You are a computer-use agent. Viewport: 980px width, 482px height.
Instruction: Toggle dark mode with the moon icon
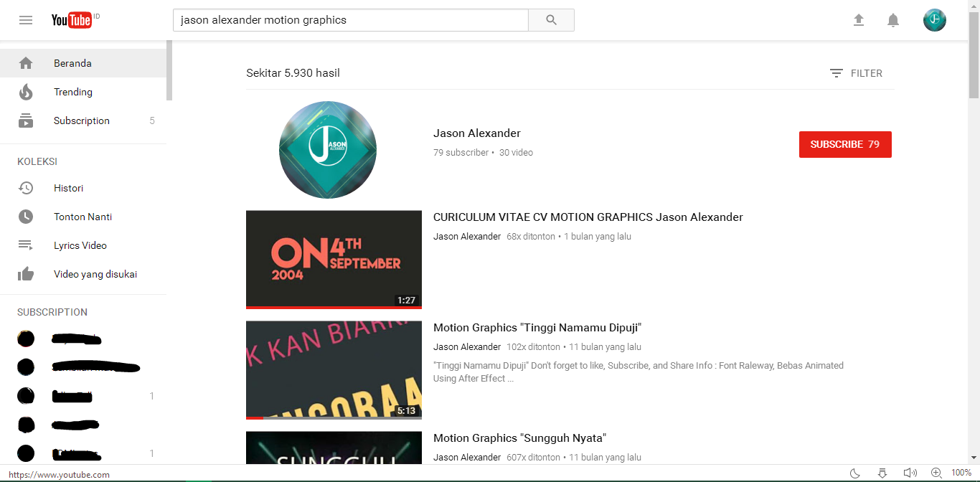(x=854, y=473)
